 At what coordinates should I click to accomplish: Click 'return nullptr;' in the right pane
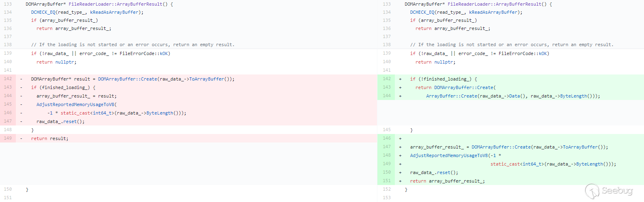pos(435,62)
